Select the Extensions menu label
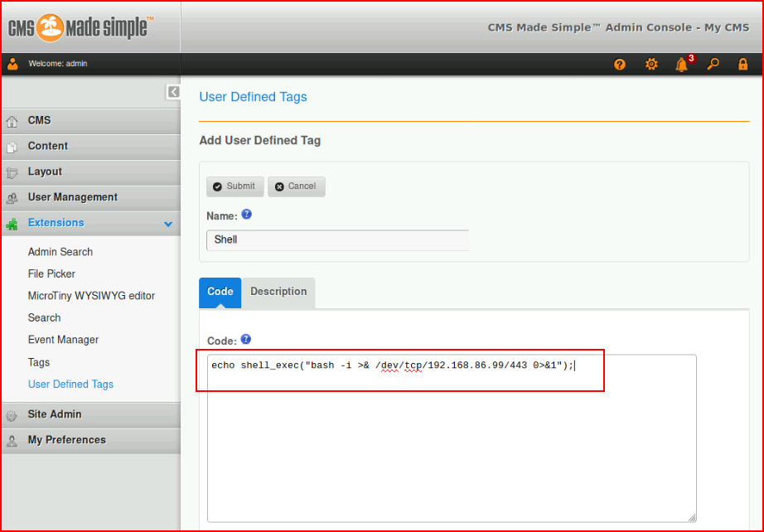The width and height of the screenshot is (764, 532). pos(56,223)
